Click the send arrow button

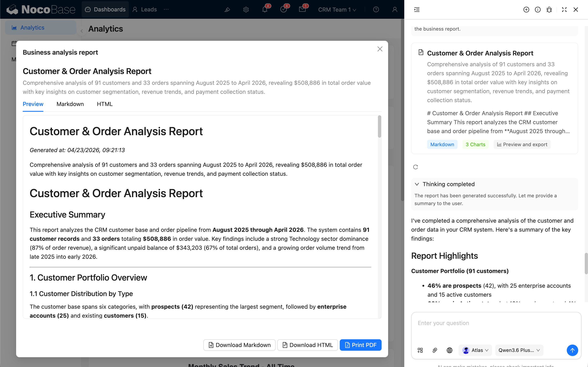572,350
